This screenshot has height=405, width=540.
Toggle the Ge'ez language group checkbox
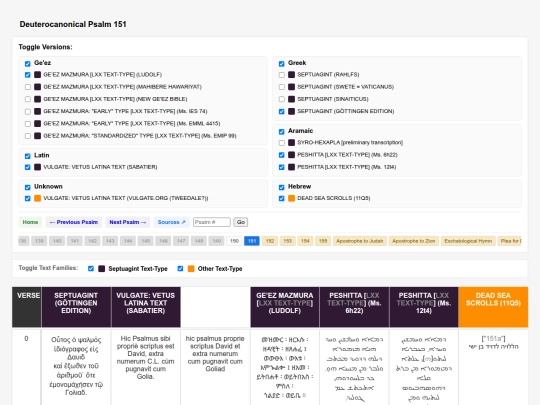(28, 64)
